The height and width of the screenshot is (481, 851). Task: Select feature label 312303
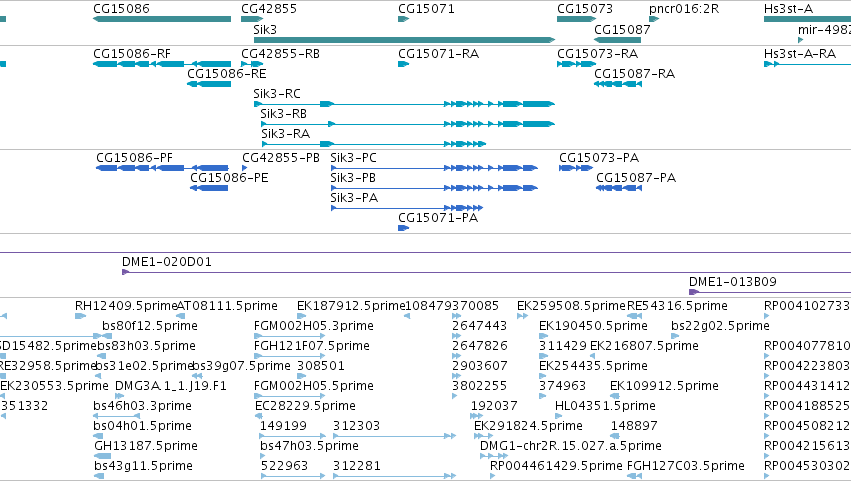[x=357, y=427]
